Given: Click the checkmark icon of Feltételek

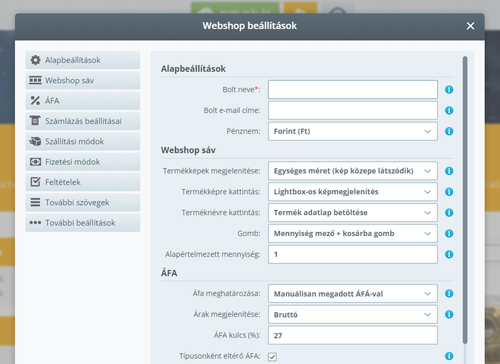Looking at the screenshot, I should click(x=35, y=182).
